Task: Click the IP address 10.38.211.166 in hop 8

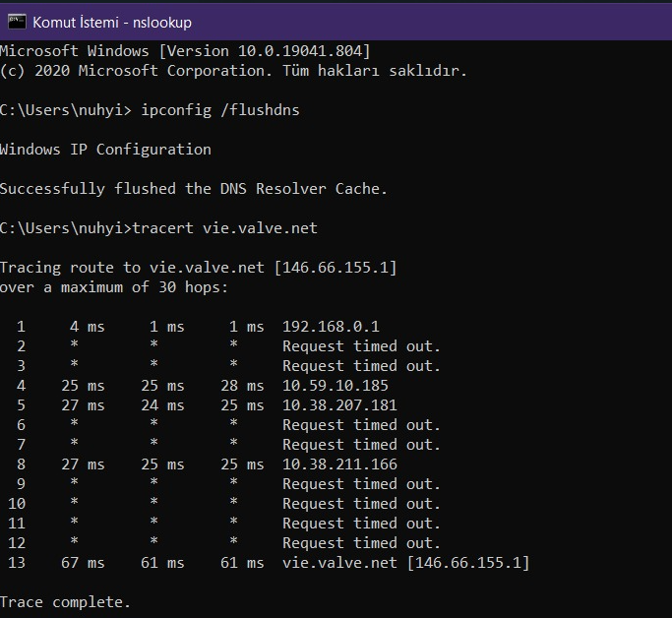Action: (338, 464)
